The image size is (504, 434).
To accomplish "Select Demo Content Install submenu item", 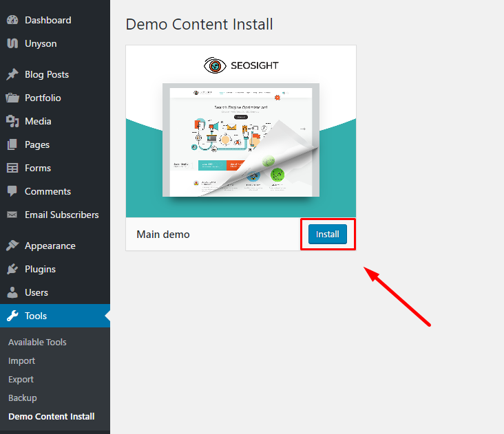I will (52, 416).
